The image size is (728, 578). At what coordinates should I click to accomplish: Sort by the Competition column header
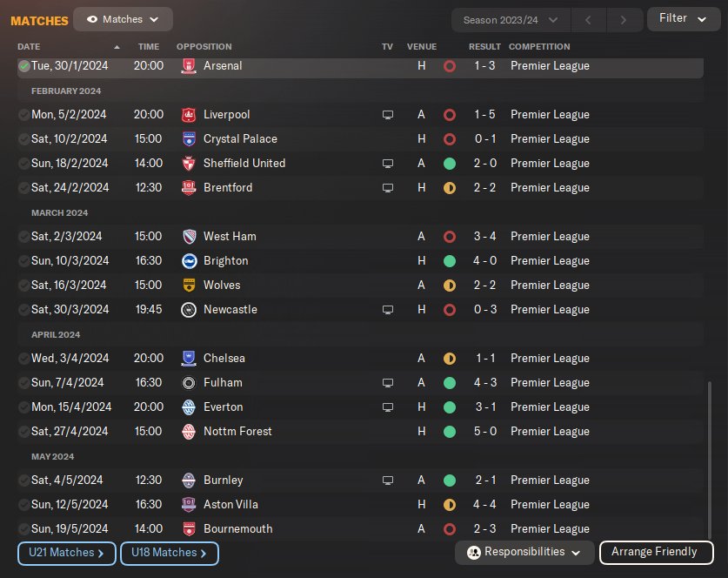coord(539,46)
